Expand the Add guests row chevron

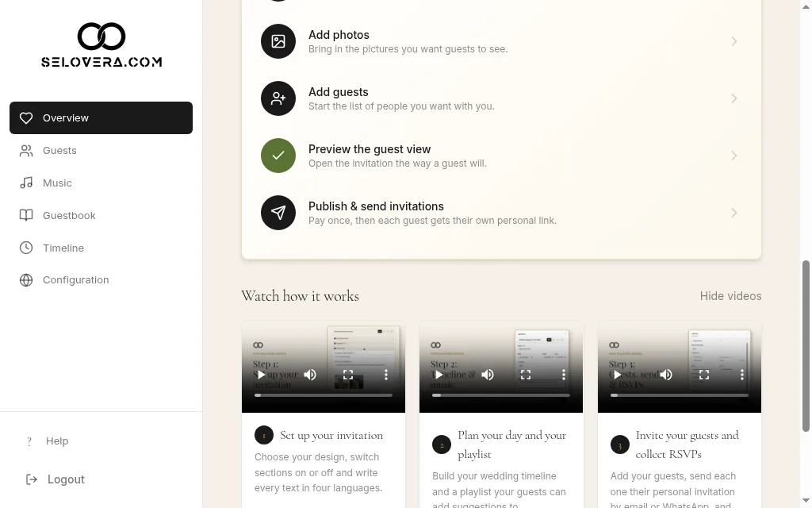click(x=733, y=98)
